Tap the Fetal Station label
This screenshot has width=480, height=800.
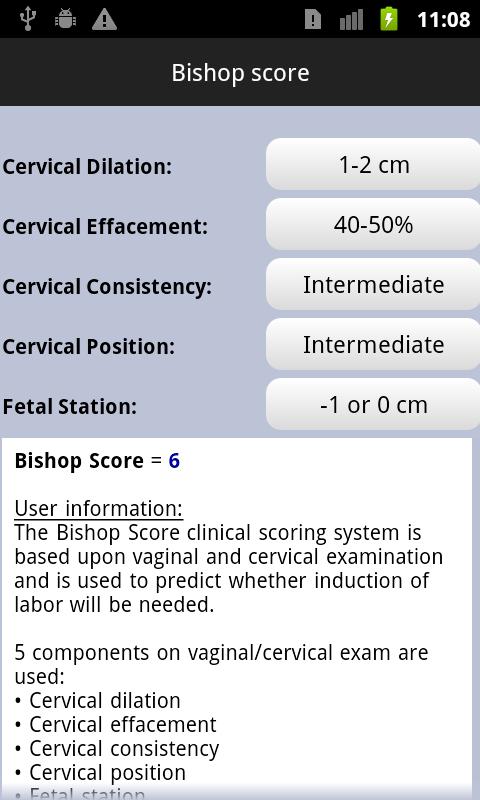click(x=69, y=407)
